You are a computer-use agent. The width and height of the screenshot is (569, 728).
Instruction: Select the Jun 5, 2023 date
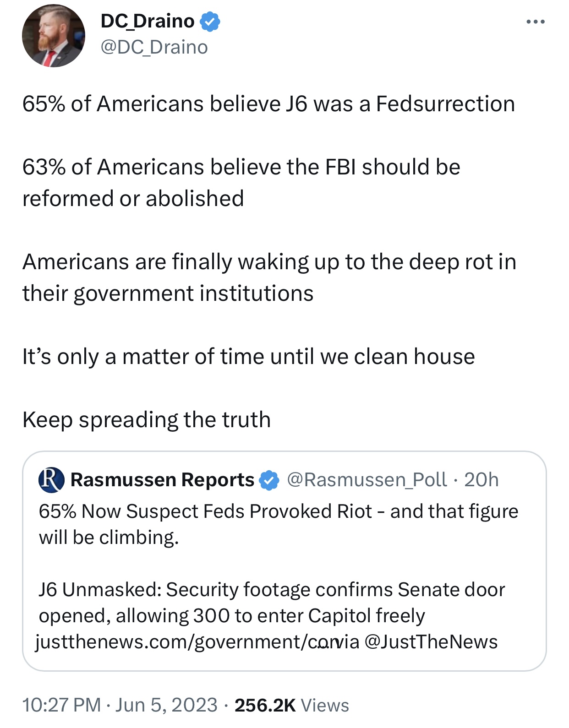(166, 705)
